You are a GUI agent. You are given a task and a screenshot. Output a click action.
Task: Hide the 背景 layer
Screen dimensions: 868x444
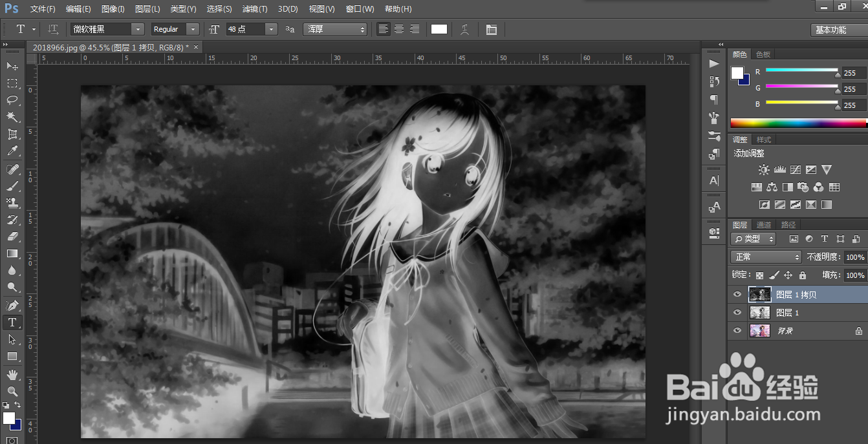[737, 331]
